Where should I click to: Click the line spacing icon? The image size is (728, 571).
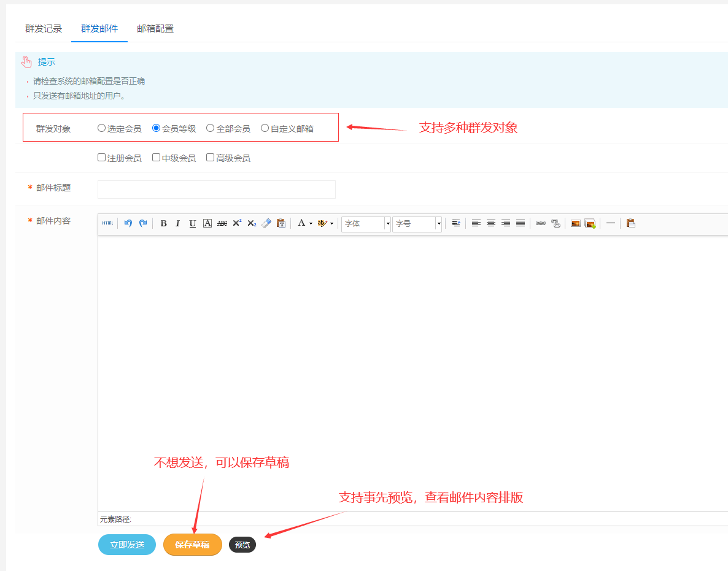(456, 224)
